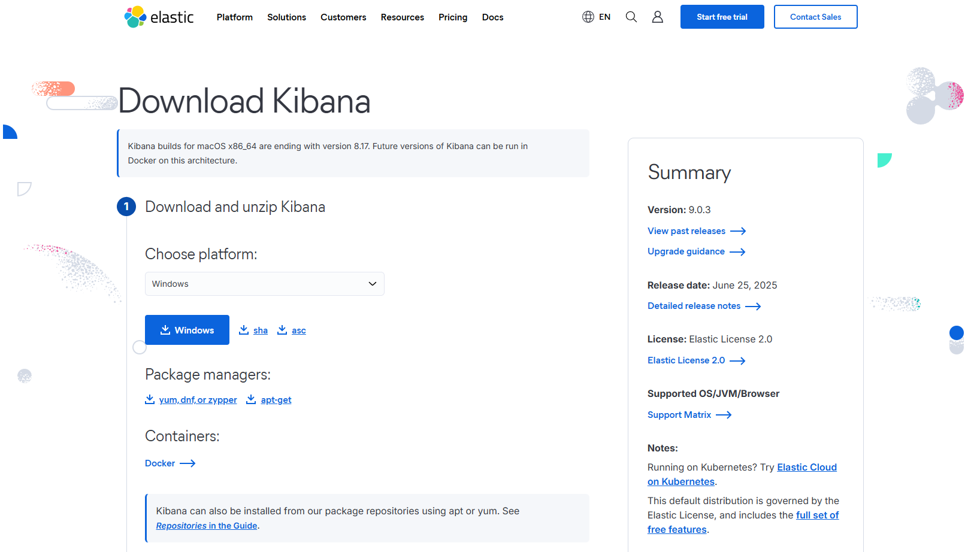980x552 pixels.
Task: Open the Solutions menu
Action: tap(286, 17)
